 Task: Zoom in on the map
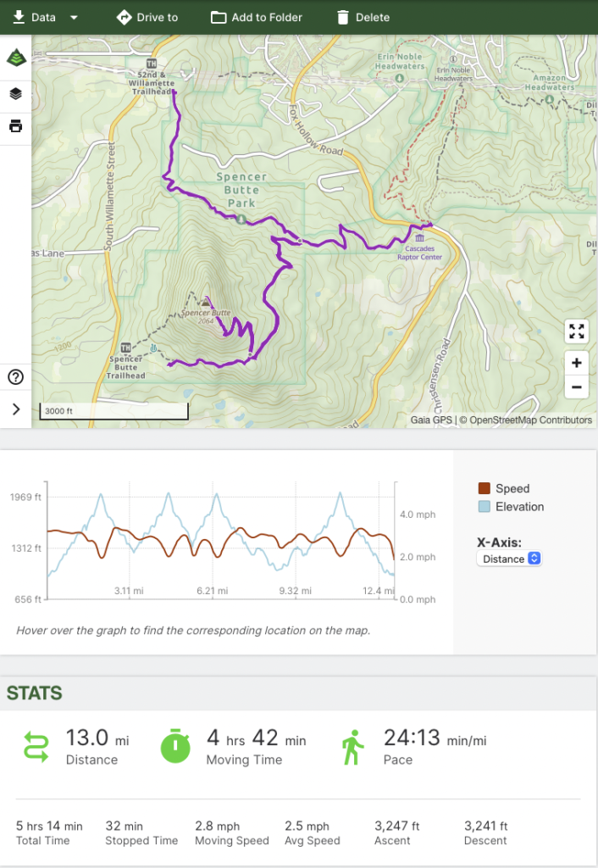click(x=576, y=363)
